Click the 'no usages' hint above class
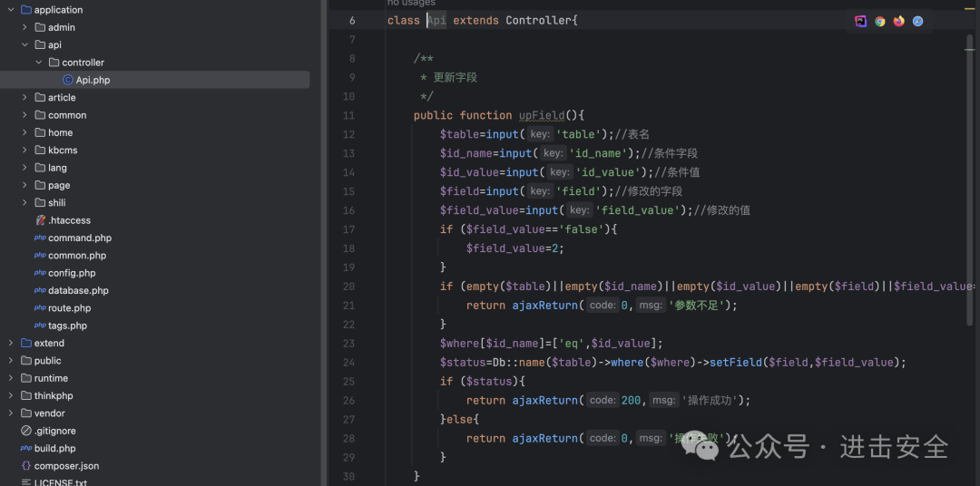 [411, 3]
